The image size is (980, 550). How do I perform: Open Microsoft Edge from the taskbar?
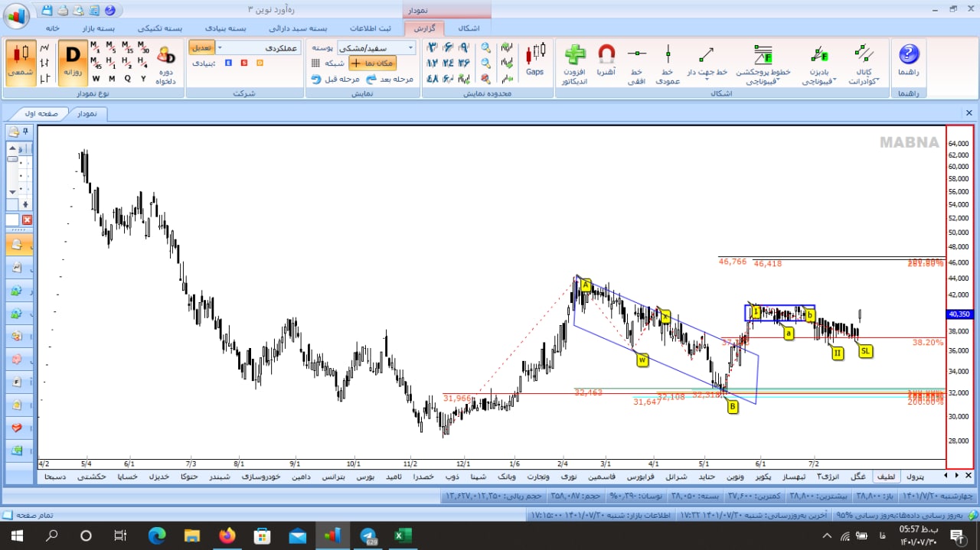click(156, 535)
